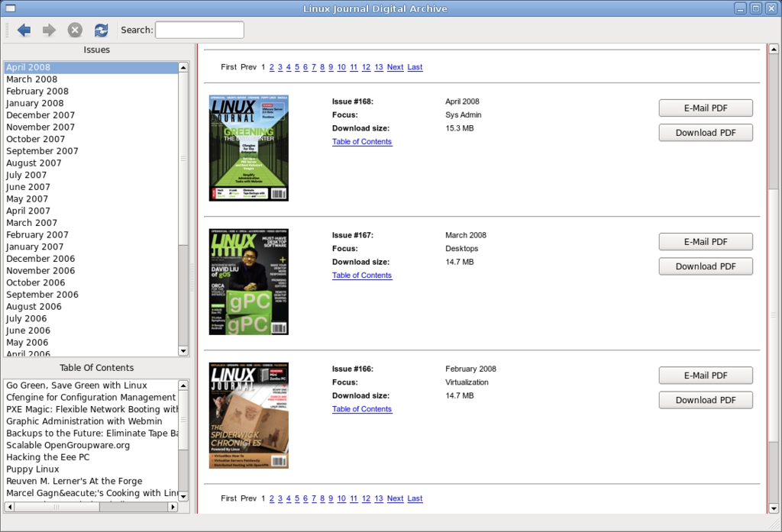The height and width of the screenshot is (532, 782).
Task: Select Puppy Linux in Table Of Contents
Action: point(32,469)
